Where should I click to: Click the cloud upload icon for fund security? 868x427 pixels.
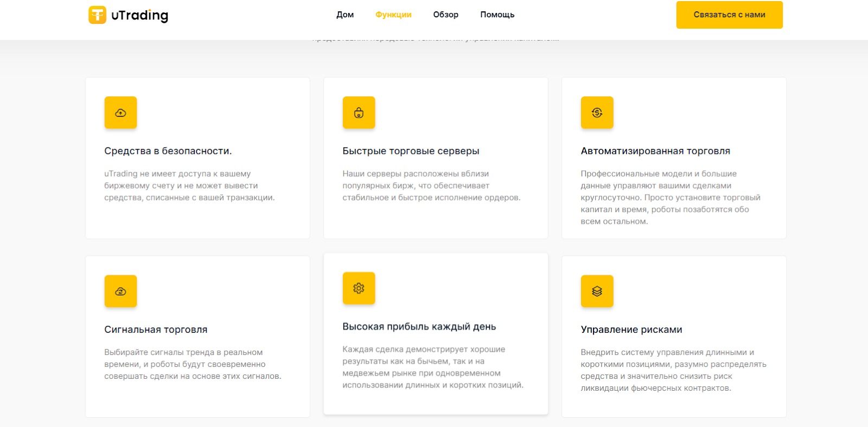point(120,113)
